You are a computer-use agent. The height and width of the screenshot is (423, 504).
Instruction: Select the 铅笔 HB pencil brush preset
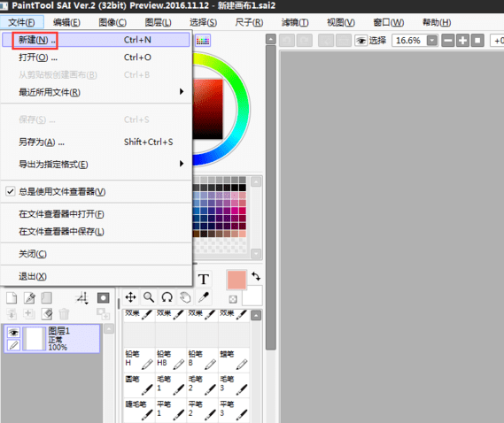(171, 359)
